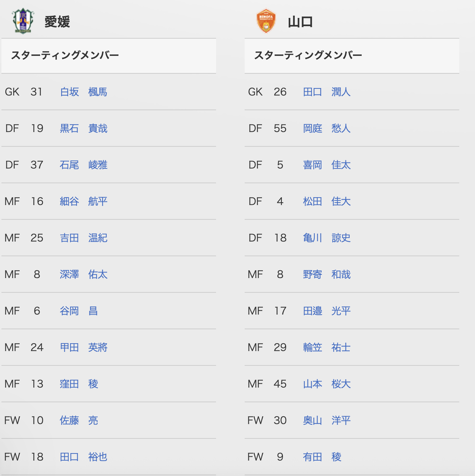Open defender 亀川 諒史 profile
The image size is (475, 476).
click(x=327, y=238)
